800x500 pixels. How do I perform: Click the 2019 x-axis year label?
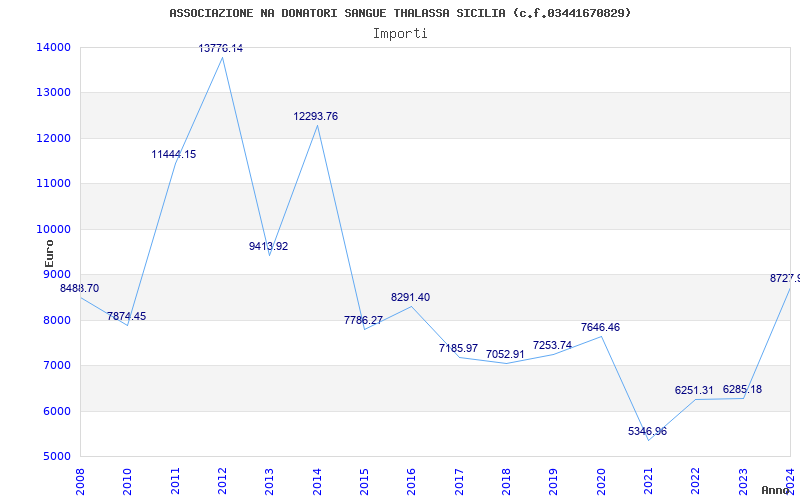(554, 481)
